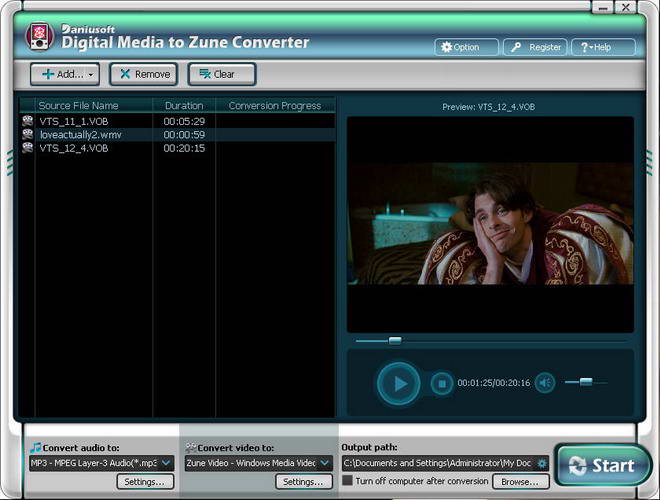This screenshot has width=660, height=500.
Task: Click film icon beside VTS_11_1.VOB
Action: click(x=28, y=121)
